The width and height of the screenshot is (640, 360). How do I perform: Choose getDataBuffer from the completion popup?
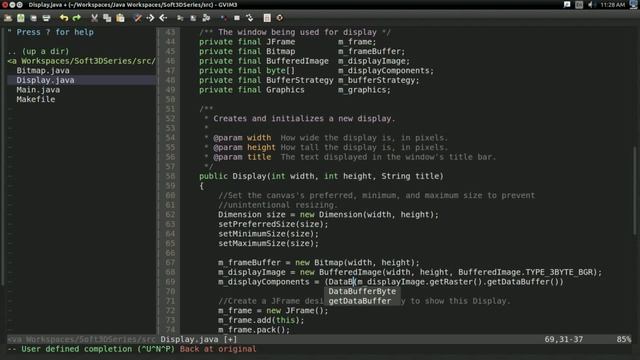point(360,301)
